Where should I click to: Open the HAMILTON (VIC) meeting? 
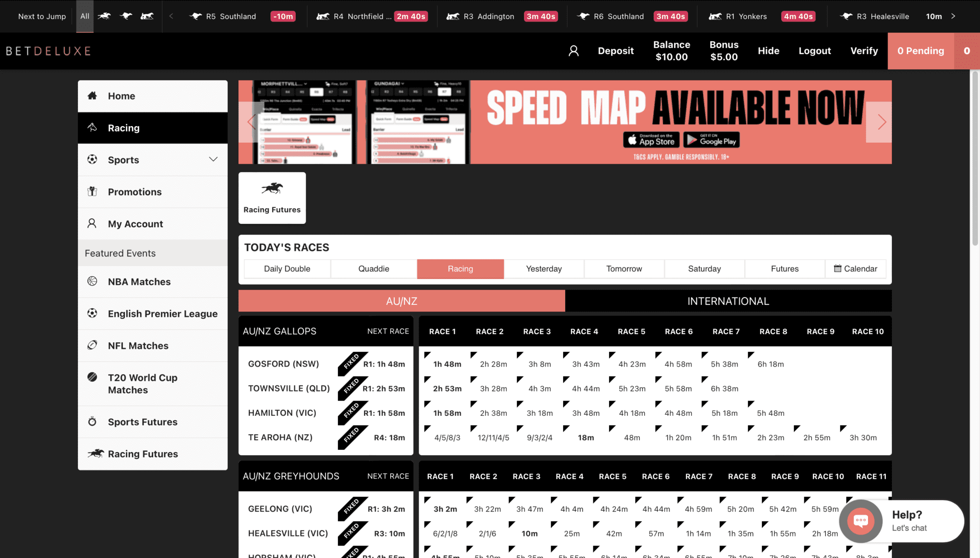point(282,413)
